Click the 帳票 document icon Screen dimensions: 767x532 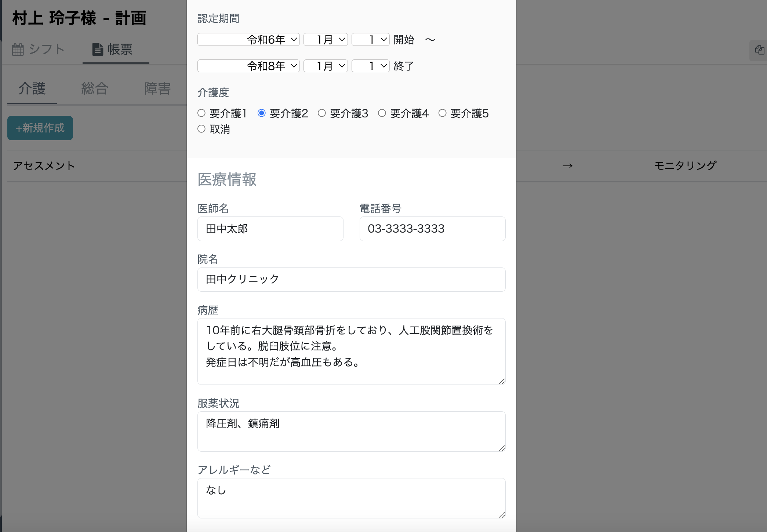98,50
